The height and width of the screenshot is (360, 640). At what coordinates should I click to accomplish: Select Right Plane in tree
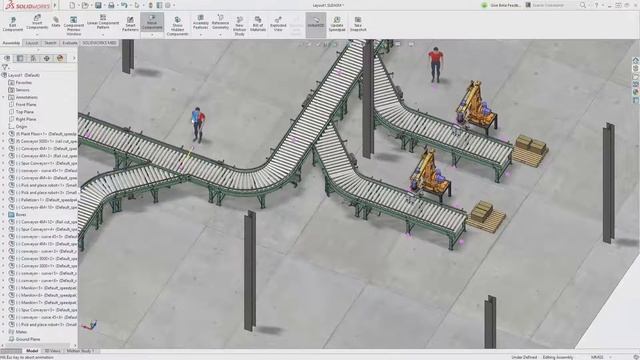[22, 119]
